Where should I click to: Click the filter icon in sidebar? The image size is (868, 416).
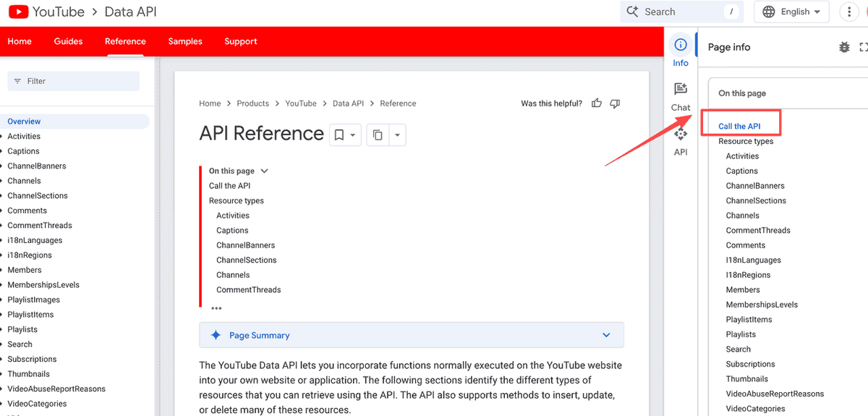click(17, 81)
